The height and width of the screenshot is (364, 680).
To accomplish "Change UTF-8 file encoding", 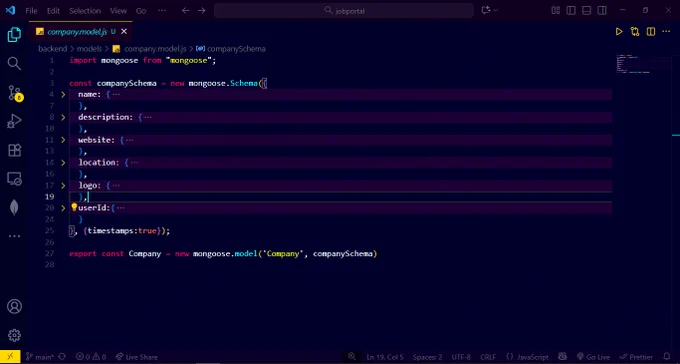I will click(x=461, y=357).
